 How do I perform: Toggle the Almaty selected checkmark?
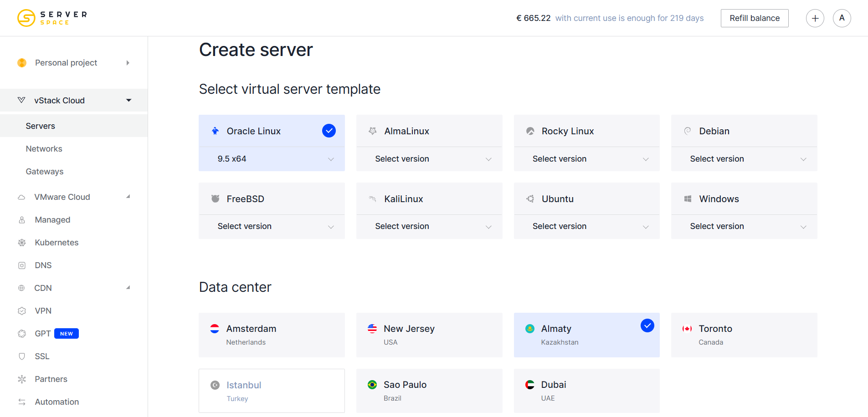coord(647,325)
